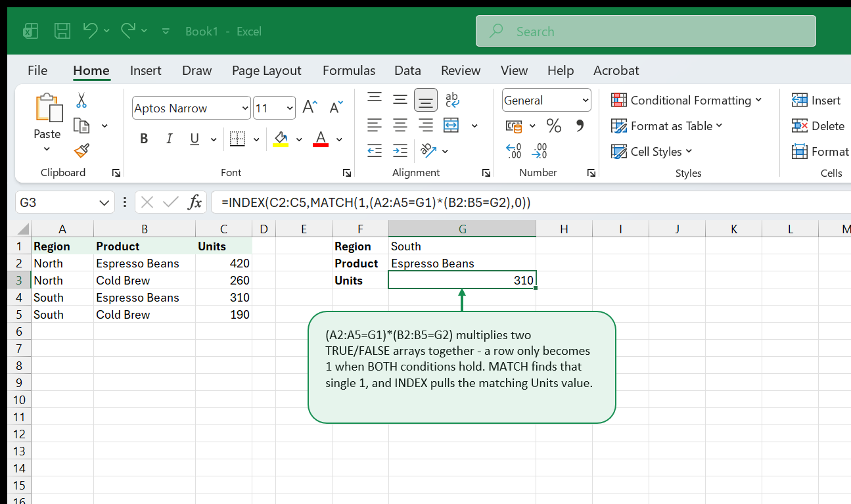Open Cell Styles gallery

652,151
